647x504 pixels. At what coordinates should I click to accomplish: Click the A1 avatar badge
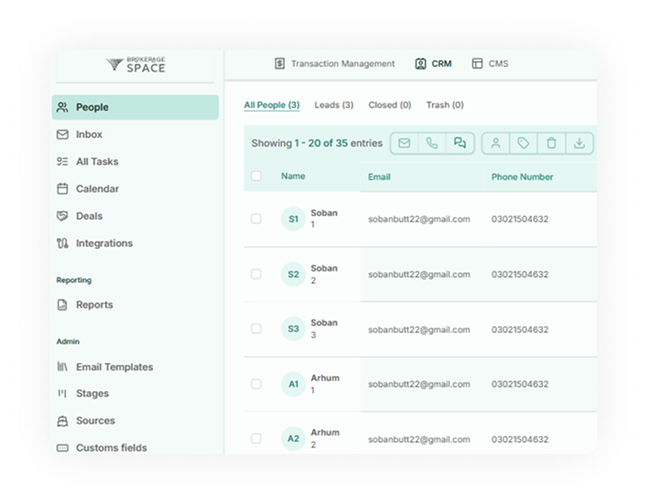(293, 384)
